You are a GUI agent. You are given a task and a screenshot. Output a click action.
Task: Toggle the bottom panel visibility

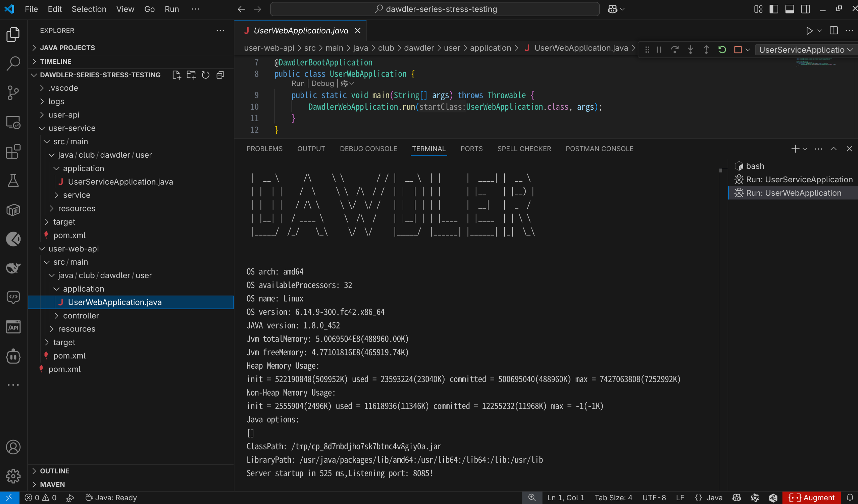(789, 9)
